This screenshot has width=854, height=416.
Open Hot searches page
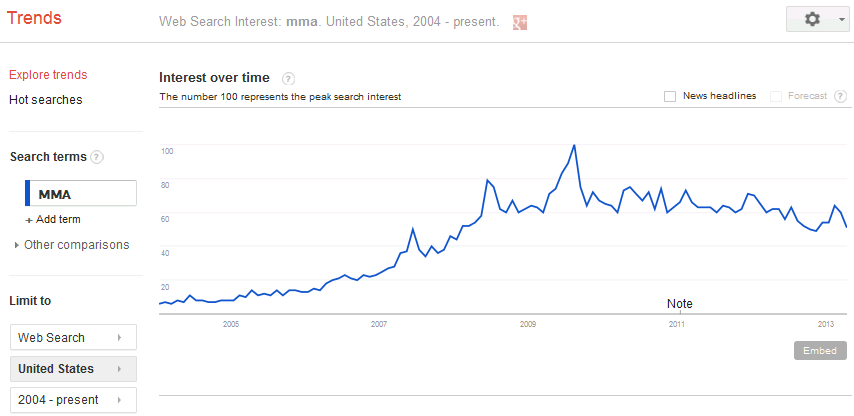pos(46,100)
